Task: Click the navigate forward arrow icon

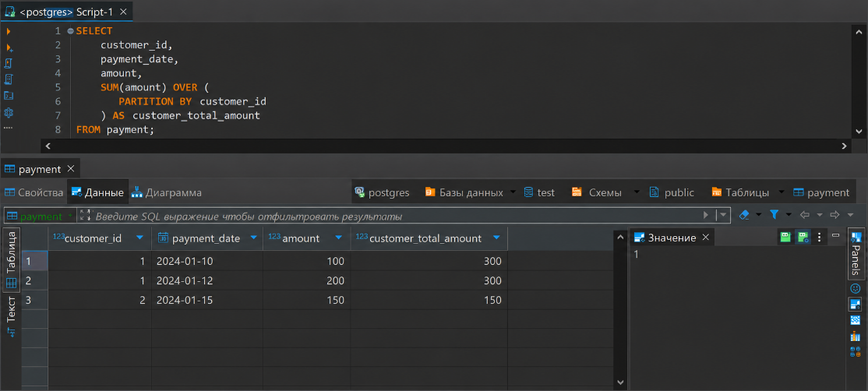Action: tap(834, 214)
